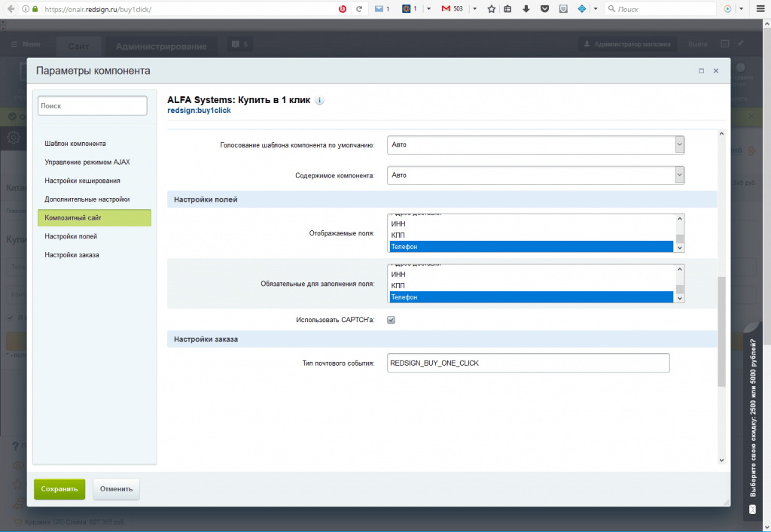Select КПП in Обязательные поля list
The image size is (771, 532).
click(531, 286)
